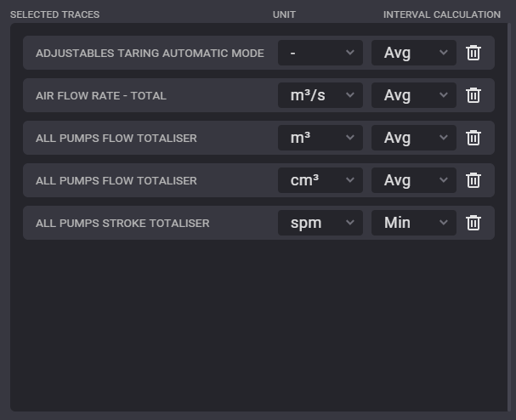Select the All Pumps Stroke Totaliser label
The width and height of the screenshot is (516, 420).
[122, 224]
